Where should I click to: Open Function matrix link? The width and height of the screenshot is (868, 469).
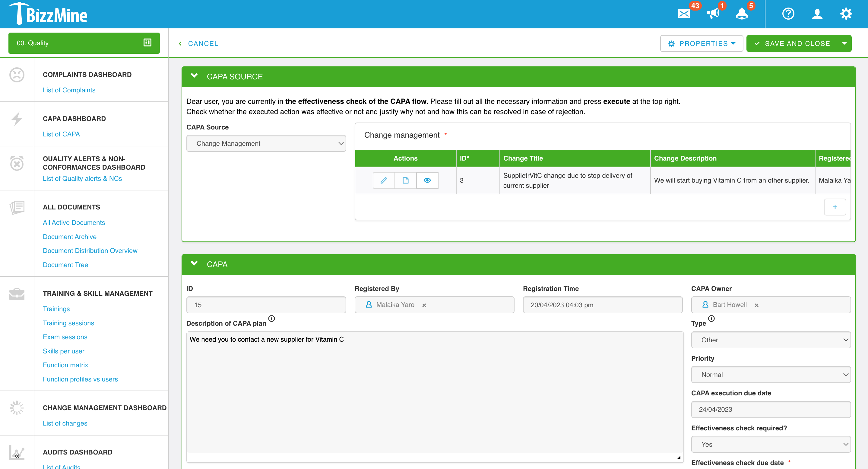click(65, 365)
